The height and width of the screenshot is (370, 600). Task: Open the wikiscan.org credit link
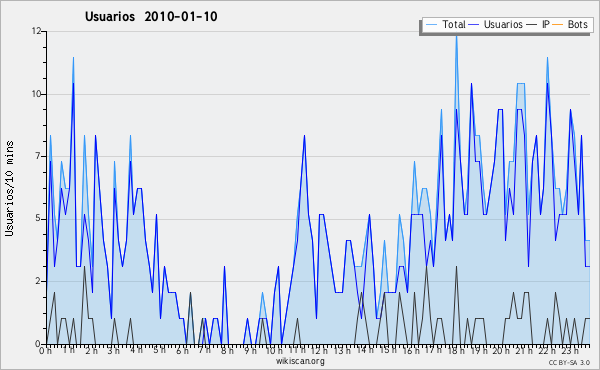[300, 361]
